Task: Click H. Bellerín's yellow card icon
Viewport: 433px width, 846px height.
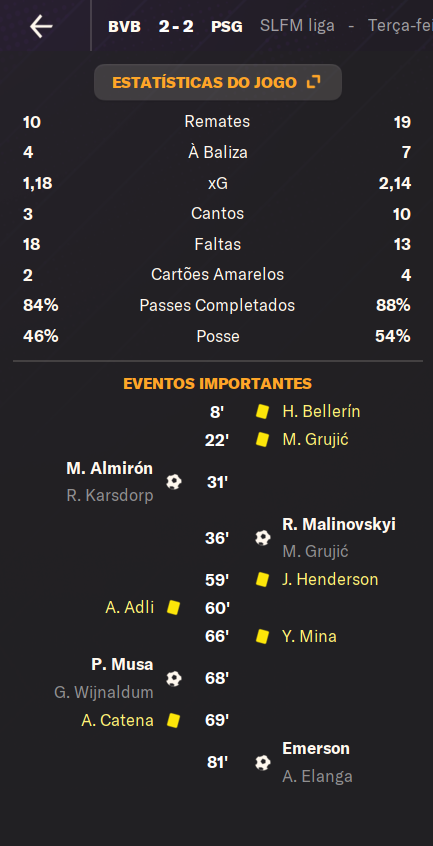Action: 262,412
